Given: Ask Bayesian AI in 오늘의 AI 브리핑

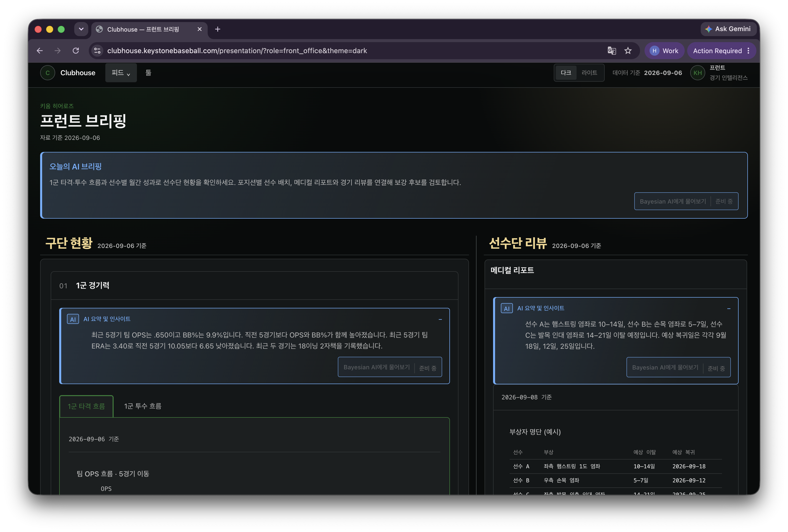Looking at the screenshot, I should click(x=686, y=201).
